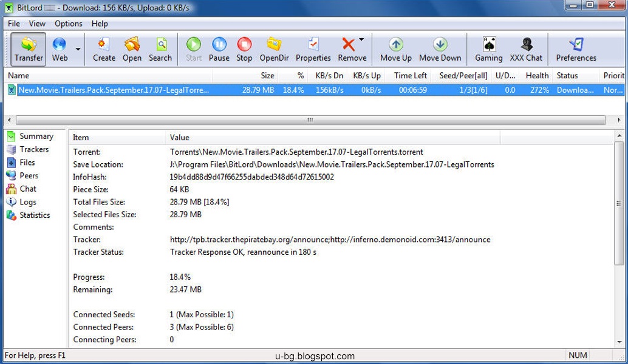
Task: Sort torrents by the Size column
Action: pyautogui.click(x=245, y=76)
